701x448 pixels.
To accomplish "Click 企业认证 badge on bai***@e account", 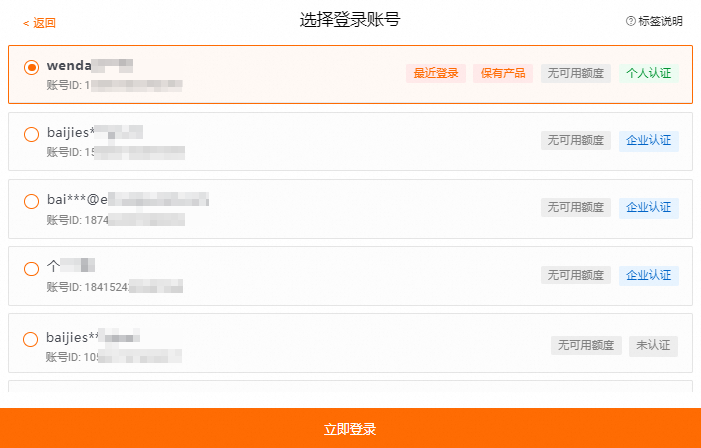I will tap(649, 207).
